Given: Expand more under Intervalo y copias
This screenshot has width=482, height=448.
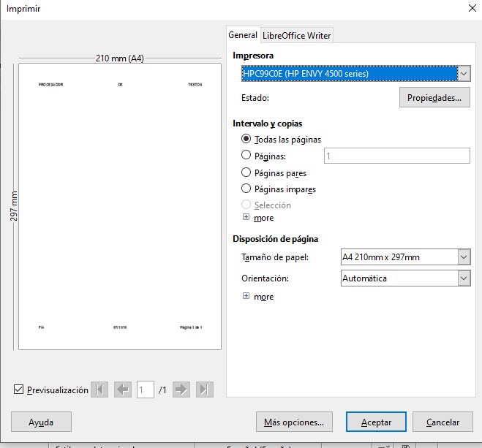Looking at the screenshot, I should (x=246, y=217).
